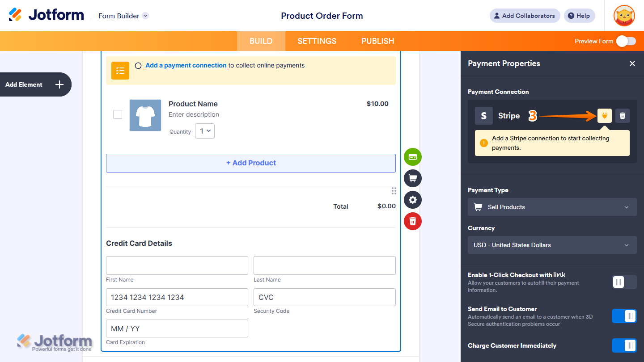This screenshot has height=362, width=644.
Task: Change currency via the USD dropdown
Action: click(x=552, y=245)
